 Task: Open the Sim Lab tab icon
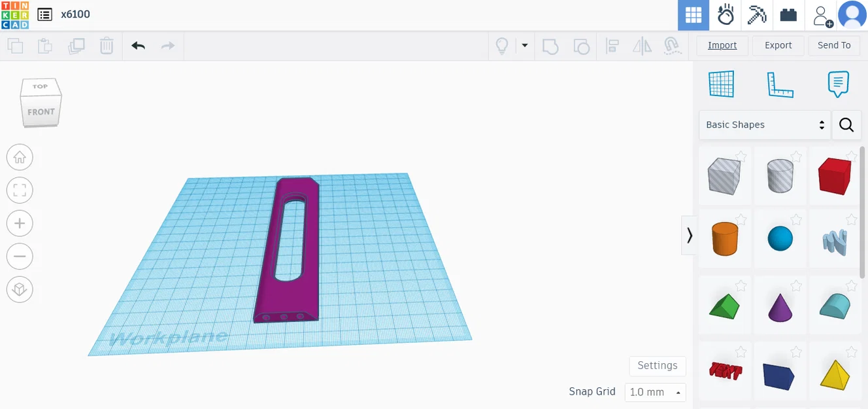[726, 15]
